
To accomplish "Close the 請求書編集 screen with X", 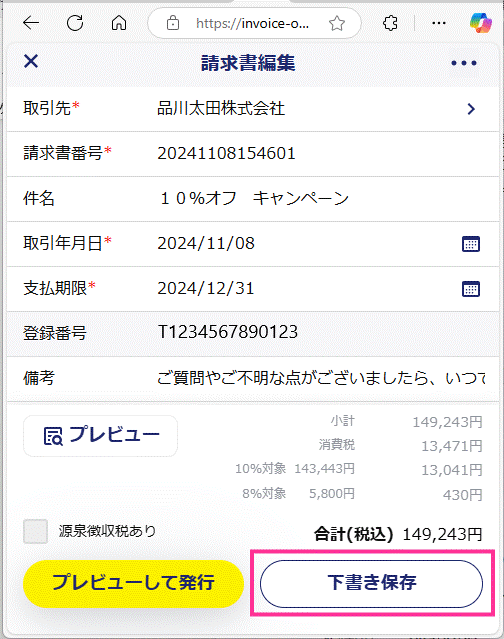I will pos(31,62).
